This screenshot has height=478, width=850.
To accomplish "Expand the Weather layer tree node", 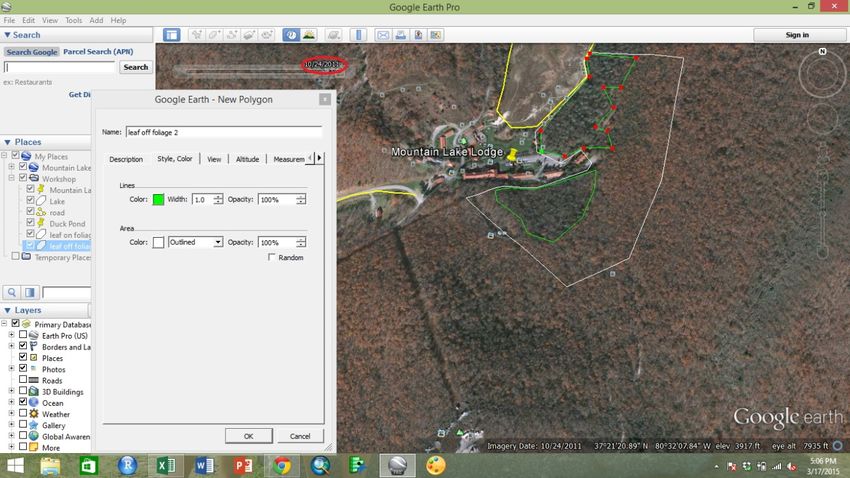I will pyautogui.click(x=11, y=413).
